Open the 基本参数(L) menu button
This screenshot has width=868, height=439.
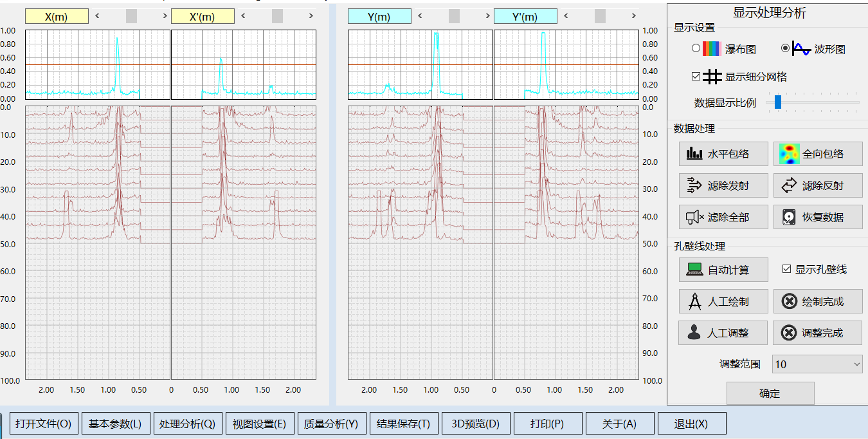pos(116,424)
